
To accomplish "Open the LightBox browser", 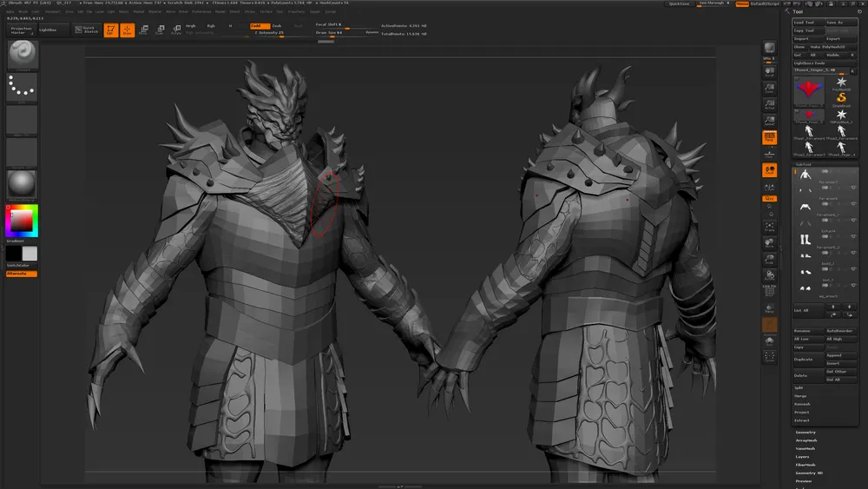I will (49, 30).
